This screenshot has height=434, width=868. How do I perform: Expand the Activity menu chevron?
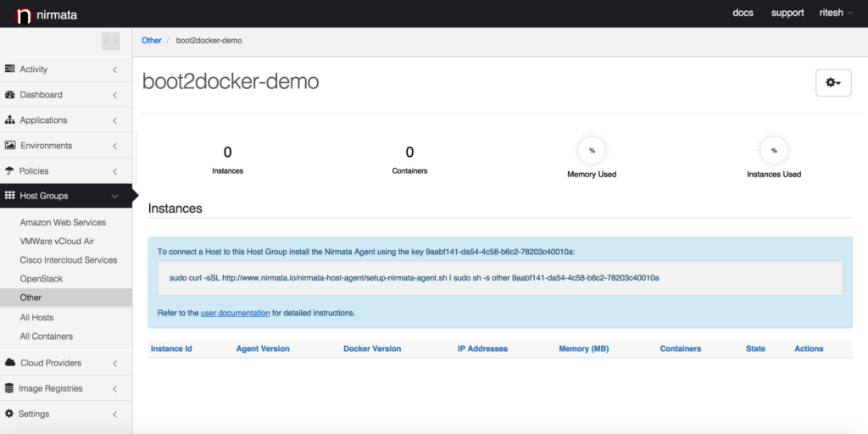click(x=114, y=70)
